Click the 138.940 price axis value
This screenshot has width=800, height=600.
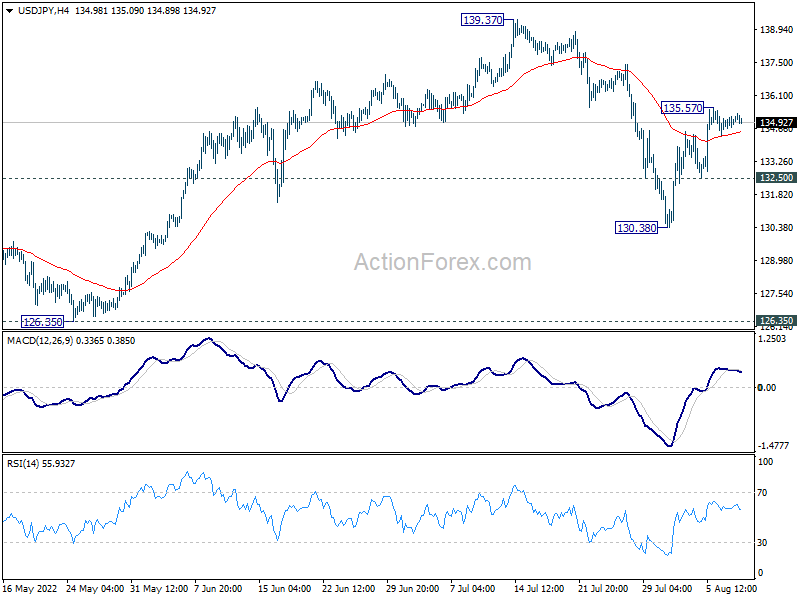777,30
